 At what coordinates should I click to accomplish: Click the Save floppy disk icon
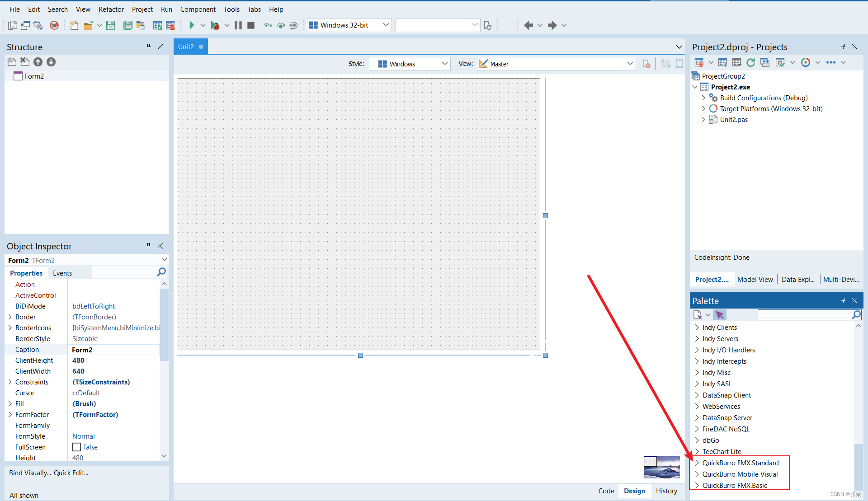tap(111, 25)
